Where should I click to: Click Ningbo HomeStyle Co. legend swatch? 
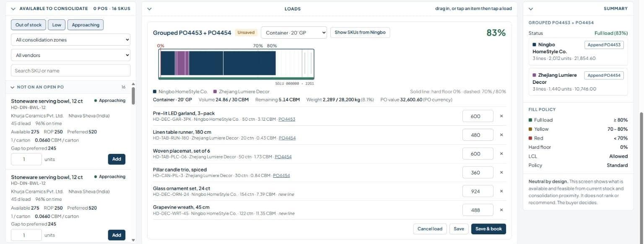pos(155,91)
